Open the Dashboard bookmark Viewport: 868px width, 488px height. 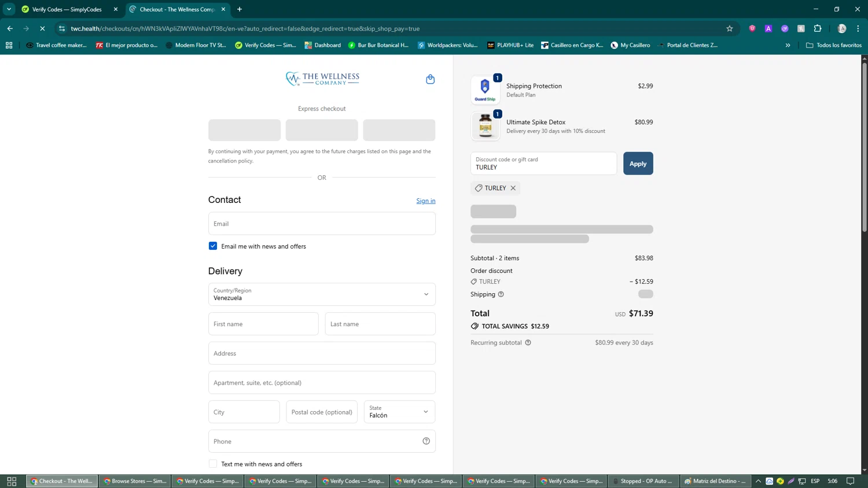(322, 45)
